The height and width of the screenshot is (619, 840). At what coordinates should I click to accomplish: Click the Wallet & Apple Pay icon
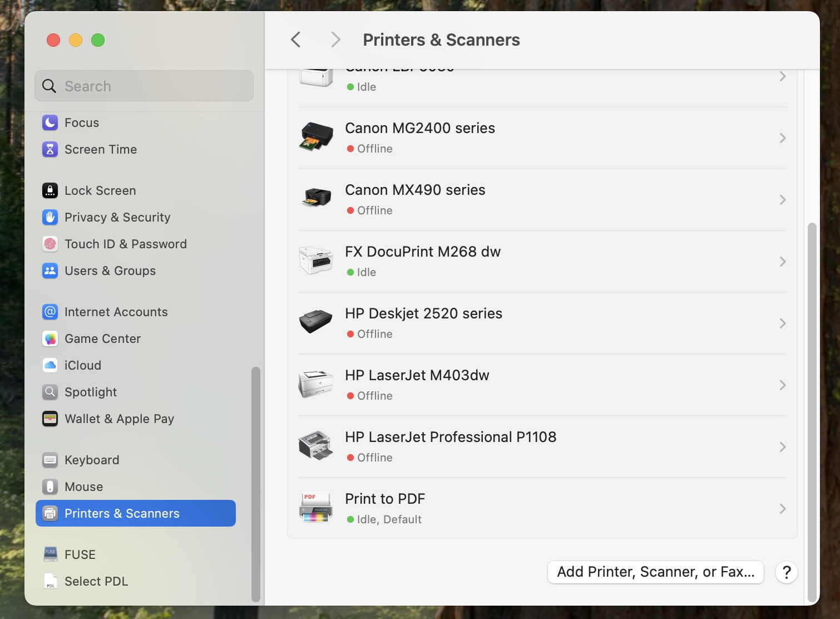(x=50, y=419)
